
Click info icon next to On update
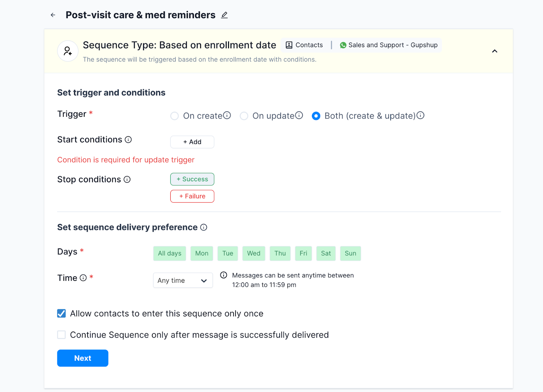299,115
